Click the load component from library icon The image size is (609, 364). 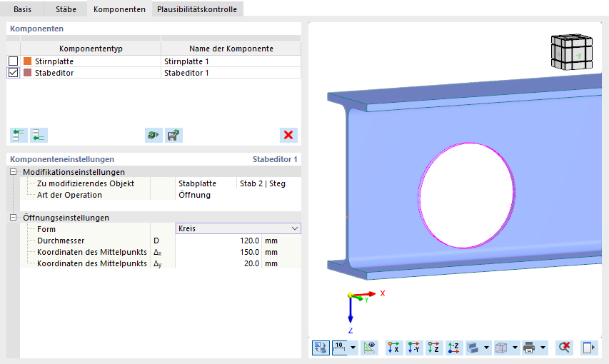pos(153,135)
